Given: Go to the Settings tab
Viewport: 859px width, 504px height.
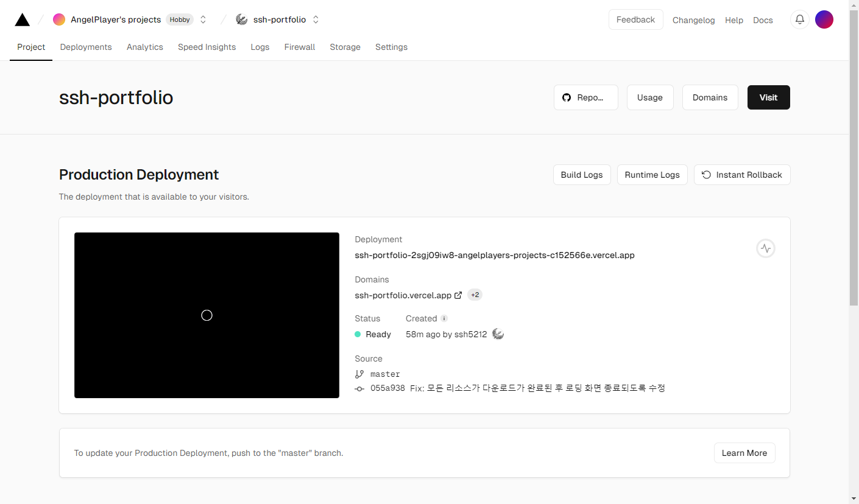Looking at the screenshot, I should tap(392, 47).
